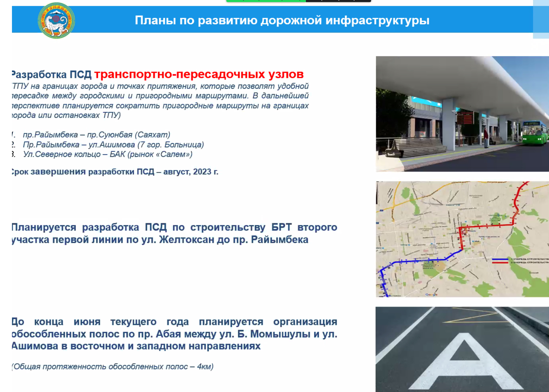Click the red line swatch in map legend
This screenshot has width=549, height=392.
500,263
